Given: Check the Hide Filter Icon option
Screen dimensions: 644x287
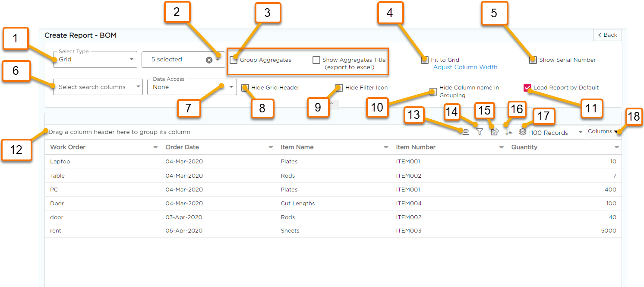Looking at the screenshot, I should click(x=339, y=88).
